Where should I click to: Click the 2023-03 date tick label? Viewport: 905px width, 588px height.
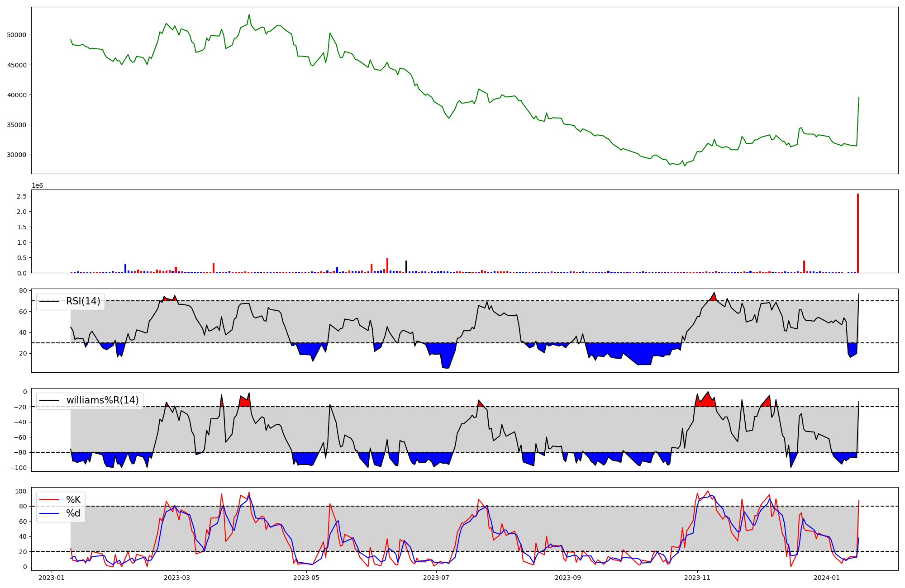(x=177, y=578)
